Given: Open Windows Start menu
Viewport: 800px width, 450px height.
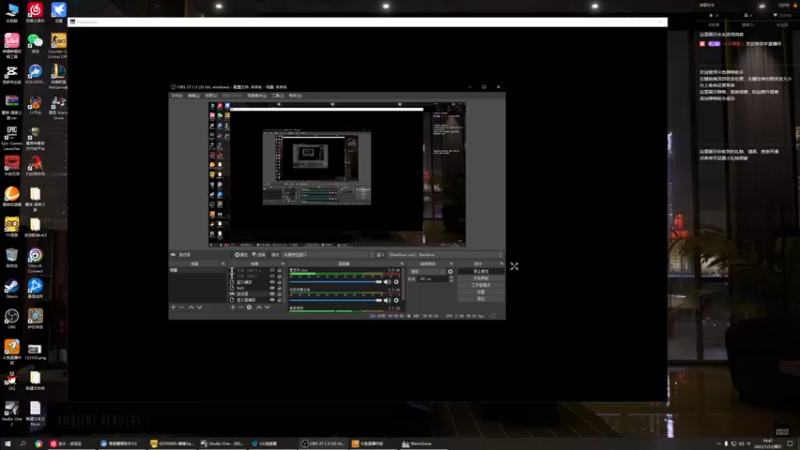Looking at the screenshot, I should click(8, 444).
